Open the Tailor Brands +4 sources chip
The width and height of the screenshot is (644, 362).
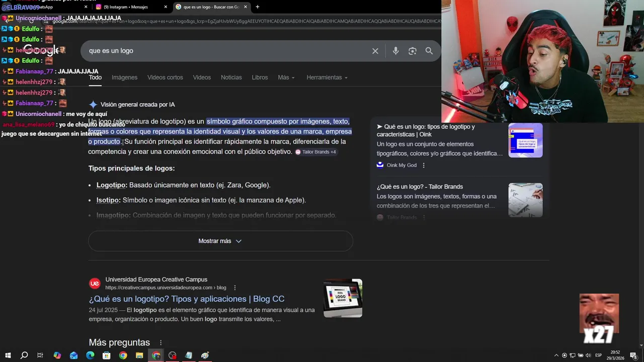coord(315,152)
